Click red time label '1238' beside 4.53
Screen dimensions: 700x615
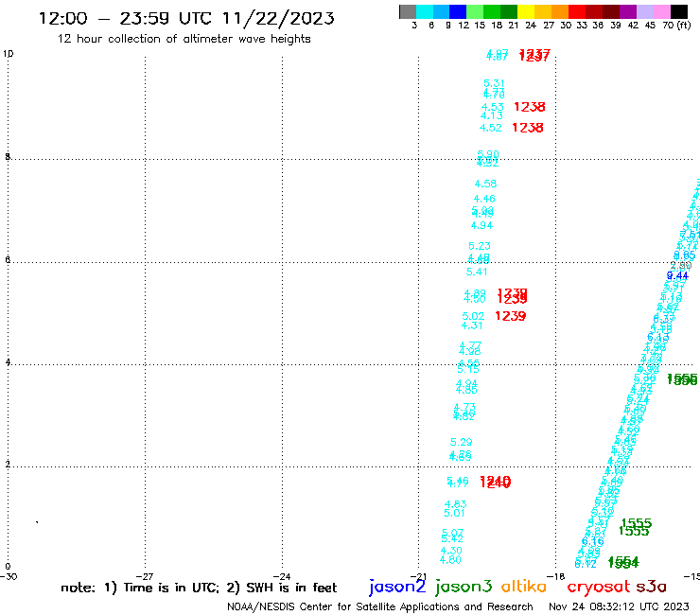pos(530,107)
